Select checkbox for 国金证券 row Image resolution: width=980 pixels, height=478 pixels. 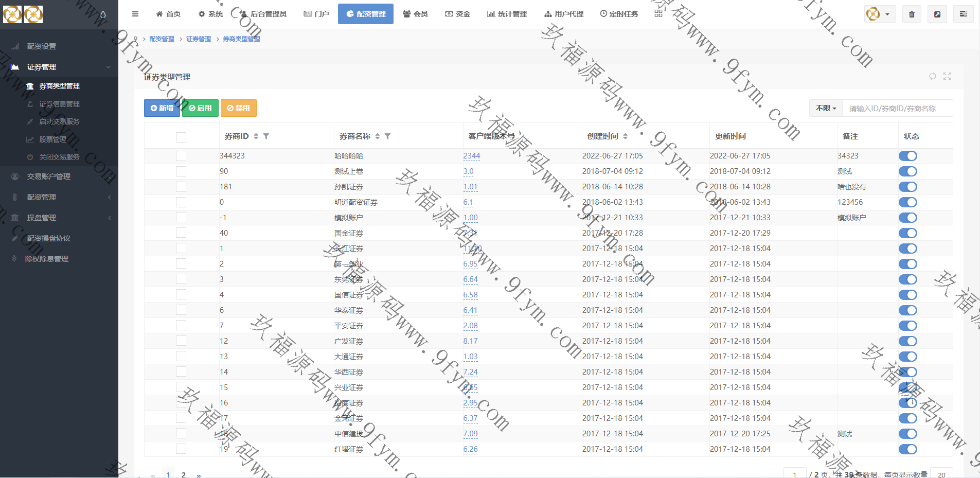(x=181, y=233)
